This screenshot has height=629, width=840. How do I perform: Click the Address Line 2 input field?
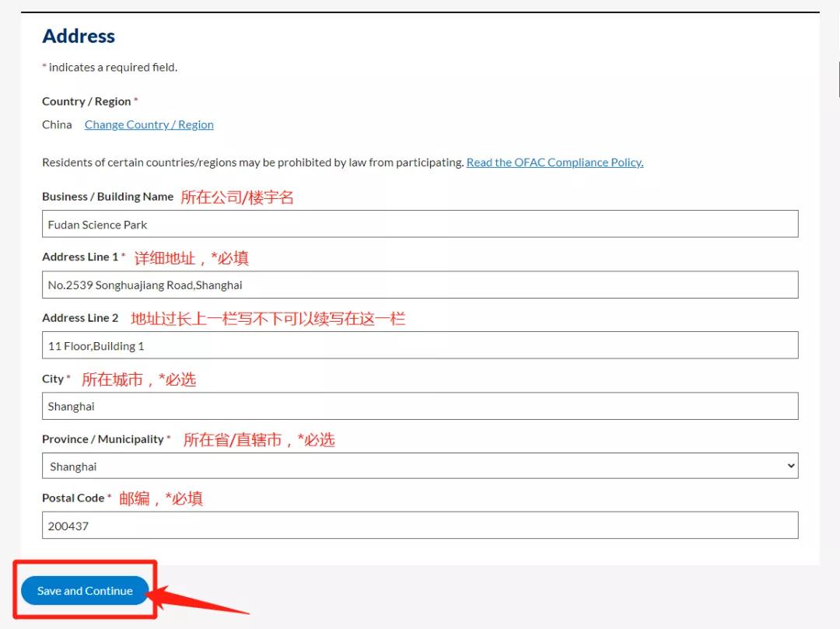pyautogui.click(x=420, y=345)
